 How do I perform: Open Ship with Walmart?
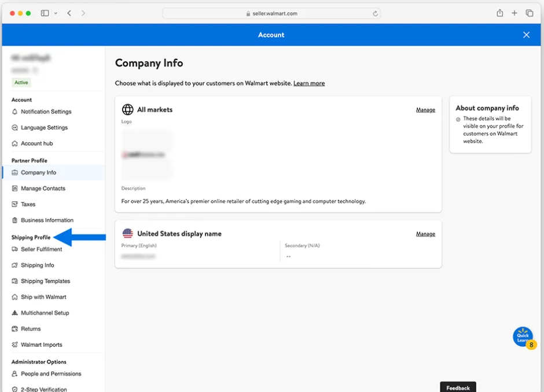point(43,297)
